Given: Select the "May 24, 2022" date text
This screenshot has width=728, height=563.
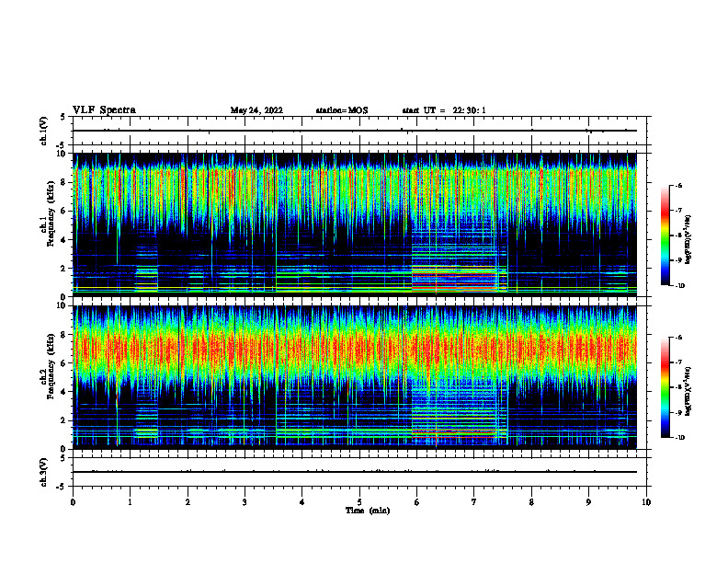Looking at the screenshot, I should pos(256,110).
